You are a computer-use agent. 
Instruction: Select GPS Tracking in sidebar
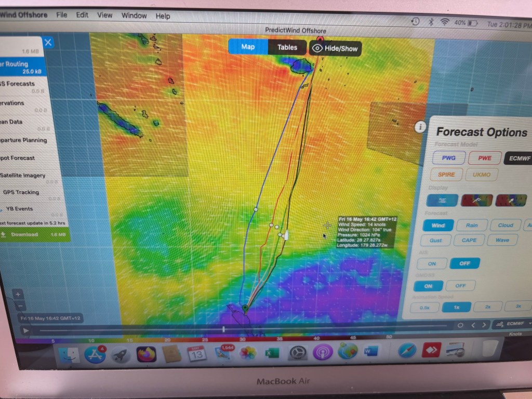pos(30,192)
